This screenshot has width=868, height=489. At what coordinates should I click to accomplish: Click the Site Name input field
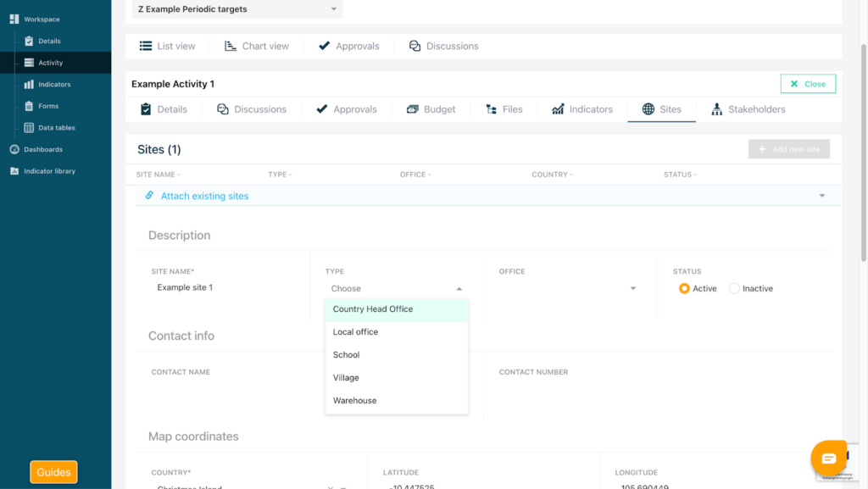225,288
